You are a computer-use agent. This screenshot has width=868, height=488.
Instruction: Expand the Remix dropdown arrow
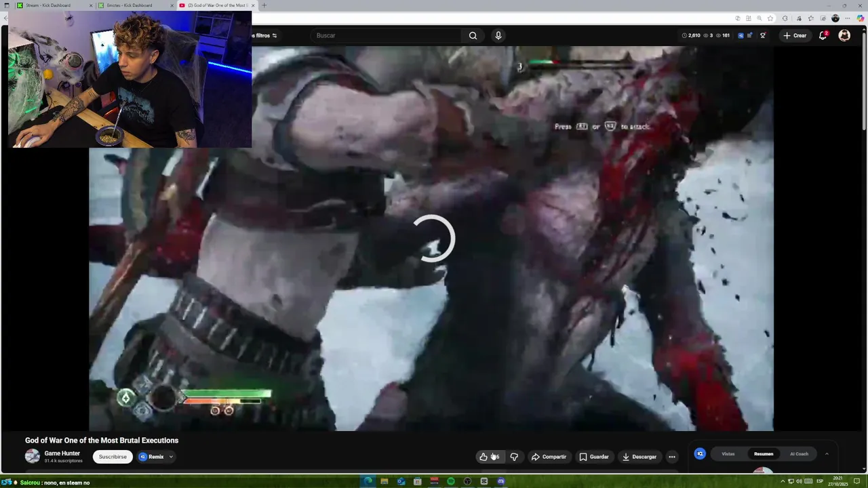click(171, 457)
